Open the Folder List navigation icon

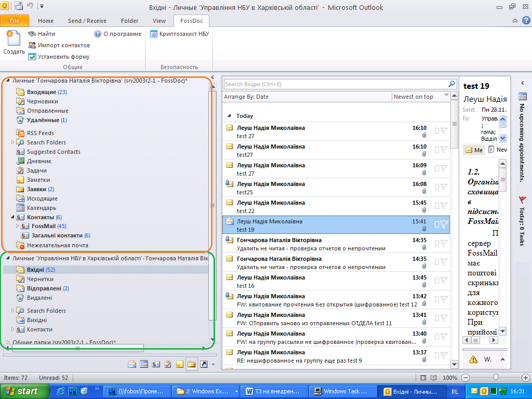click(x=192, y=364)
